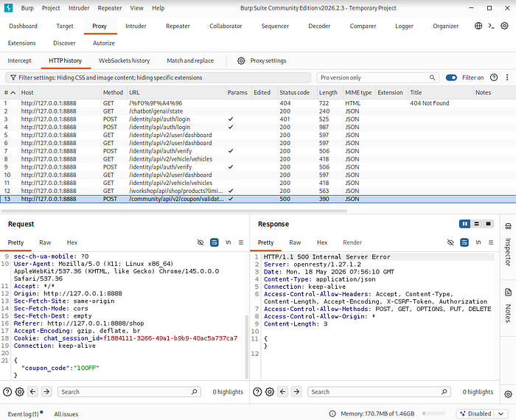The image size is (516, 420).
Task: Select the stacked horizontal layout icon
Action: pyautogui.click(x=476, y=224)
